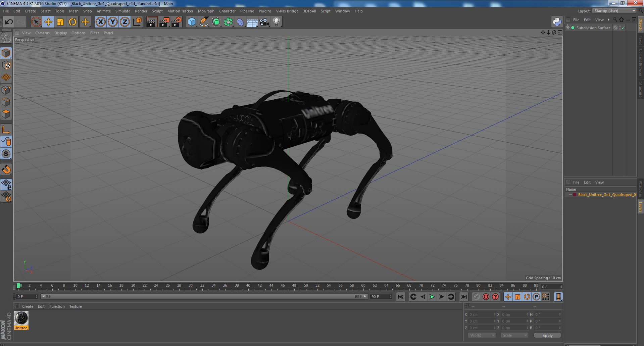The image size is (644, 346).
Task: Play the animation forward
Action: click(432, 297)
